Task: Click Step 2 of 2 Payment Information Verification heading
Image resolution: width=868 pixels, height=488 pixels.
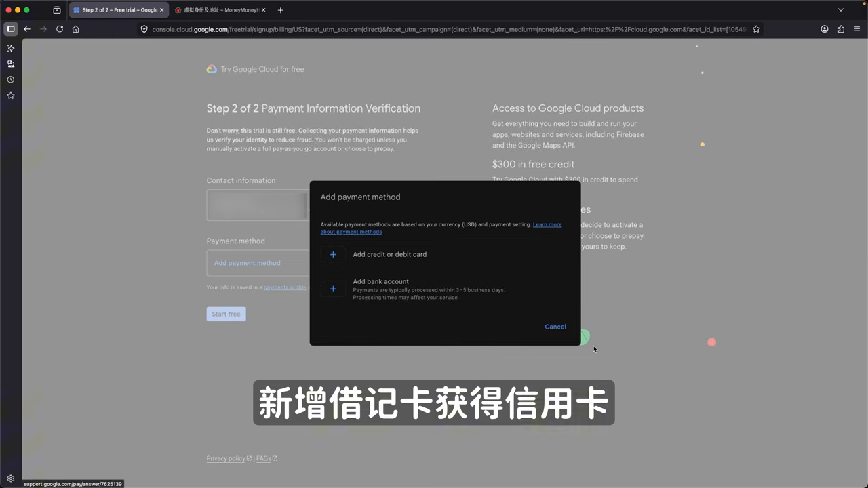Action: click(x=313, y=108)
